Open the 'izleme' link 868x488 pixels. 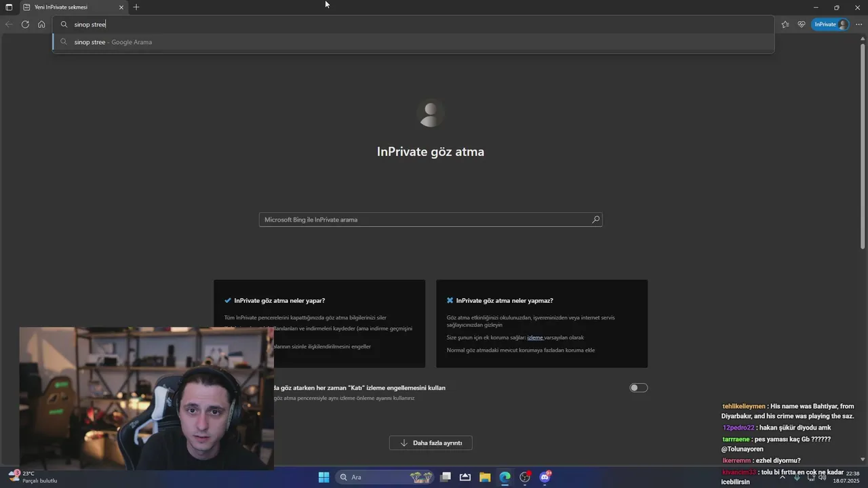pos(535,338)
